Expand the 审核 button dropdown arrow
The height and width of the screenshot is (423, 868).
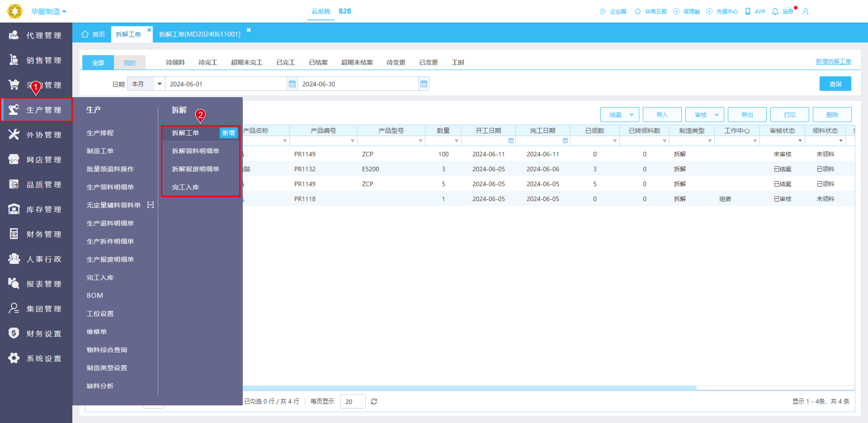click(717, 115)
